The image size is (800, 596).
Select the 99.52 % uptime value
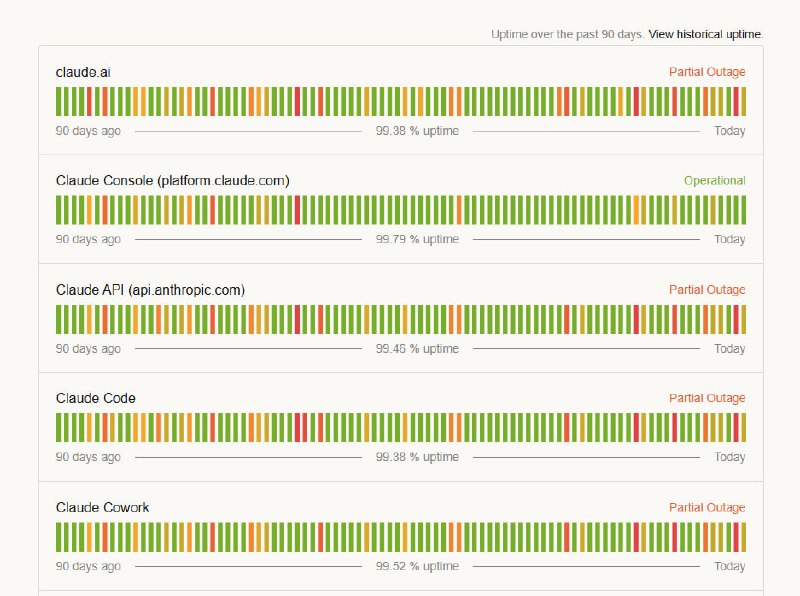[417, 566]
